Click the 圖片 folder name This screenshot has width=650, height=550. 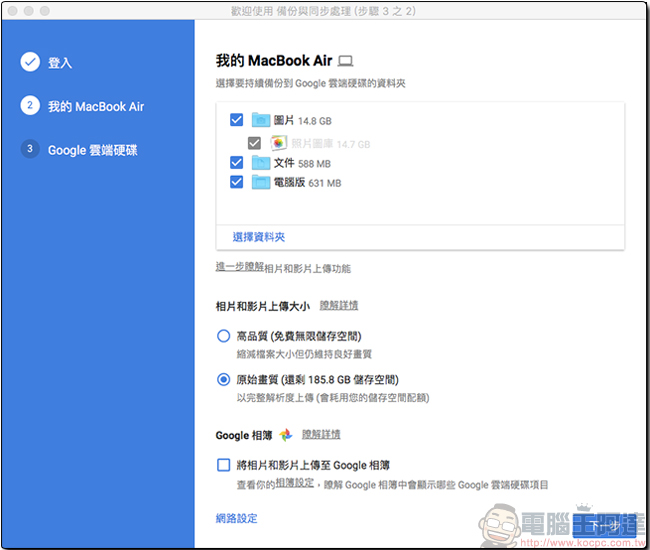pos(284,120)
